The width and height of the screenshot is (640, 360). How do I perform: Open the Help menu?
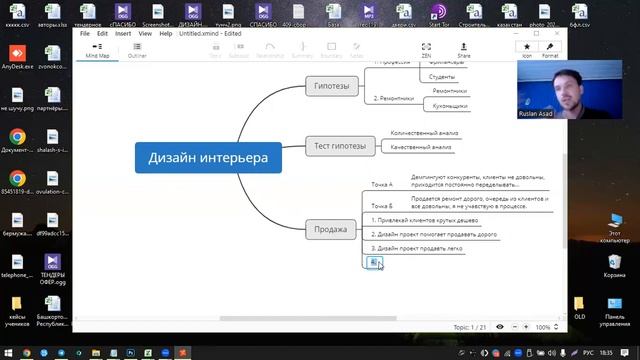point(165,33)
